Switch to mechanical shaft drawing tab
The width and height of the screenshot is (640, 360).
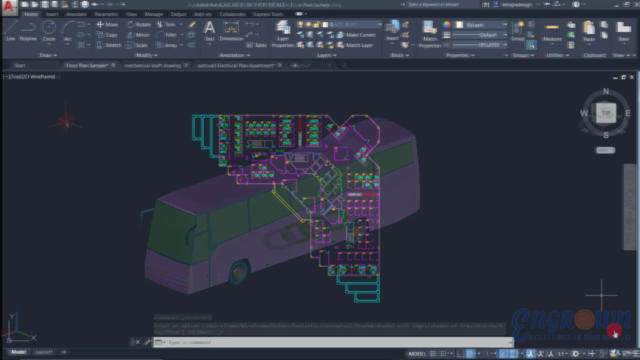pos(153,65)
